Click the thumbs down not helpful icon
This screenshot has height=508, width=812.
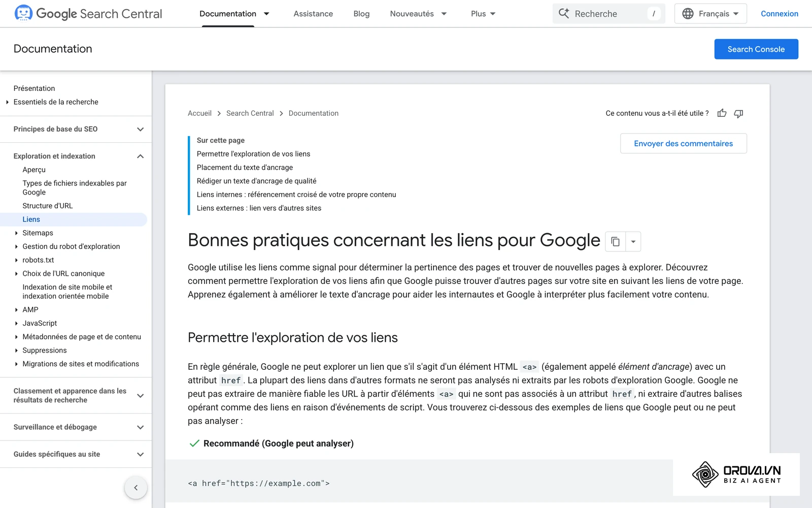(x=738, y=113)
